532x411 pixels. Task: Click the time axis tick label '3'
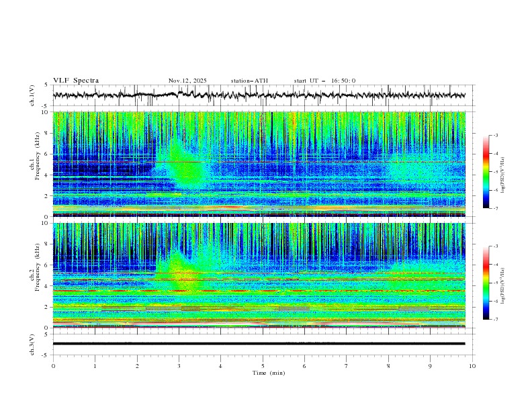pos(179,366)
